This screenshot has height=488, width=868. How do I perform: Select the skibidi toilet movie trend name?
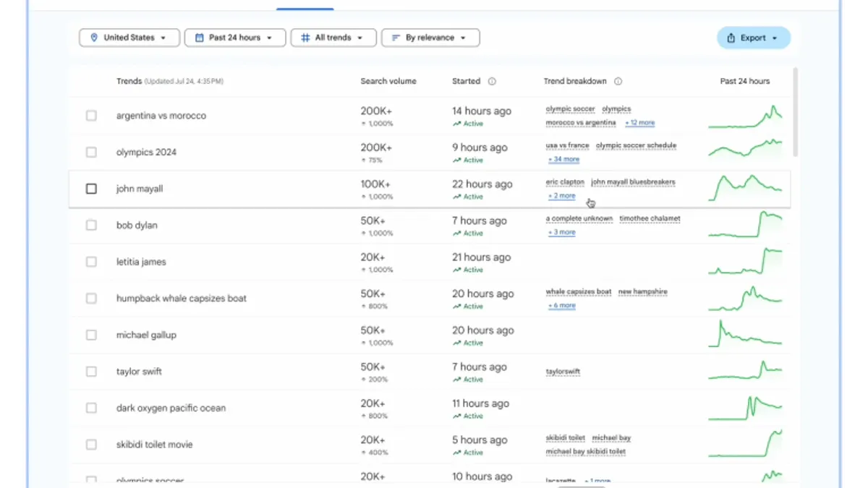pos(155,445)
